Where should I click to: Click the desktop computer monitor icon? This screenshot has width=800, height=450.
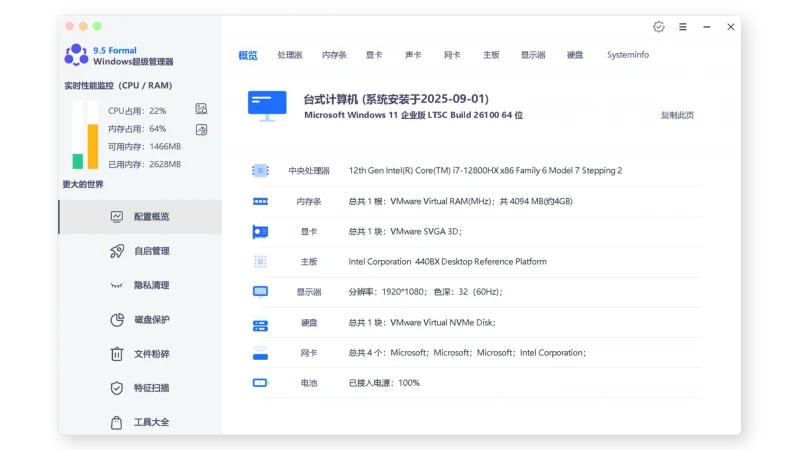[x=267, y=106]
